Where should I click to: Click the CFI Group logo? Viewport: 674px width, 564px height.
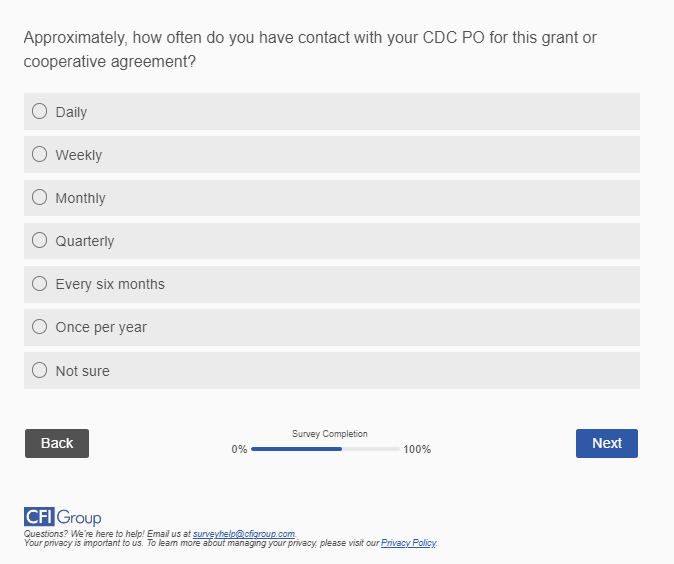tap(62, 517)
